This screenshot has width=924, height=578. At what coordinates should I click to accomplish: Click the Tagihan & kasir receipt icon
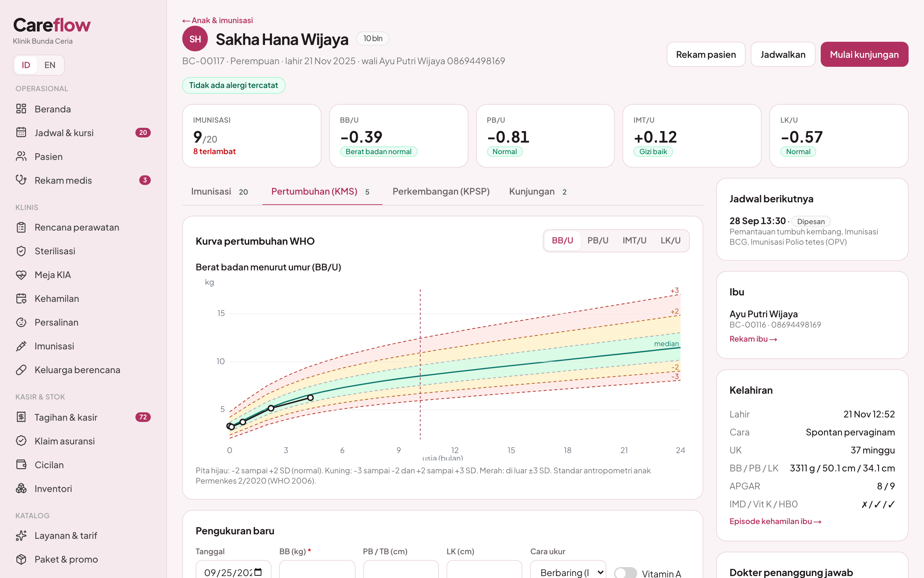pyautogui.click(x=21, y=417)
